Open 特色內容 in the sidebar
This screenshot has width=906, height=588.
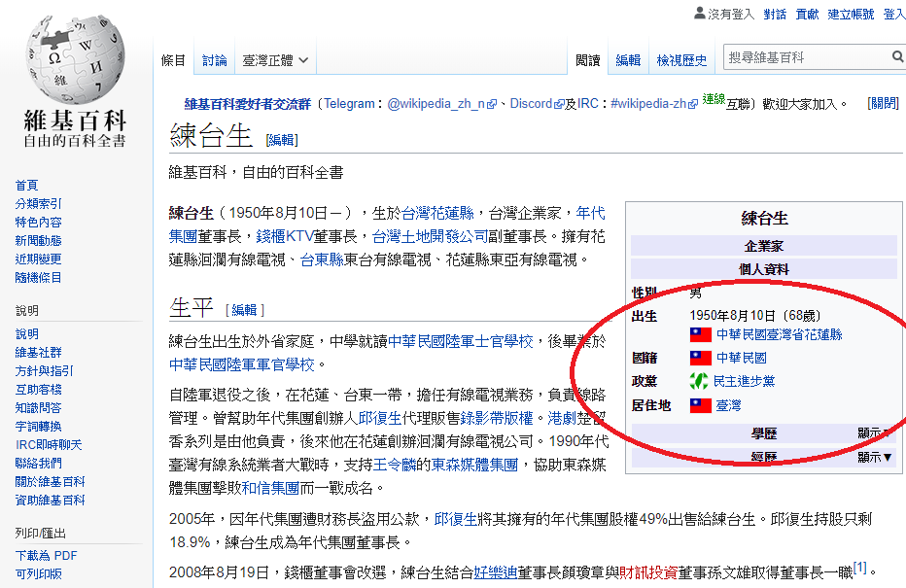coord(38,223)
